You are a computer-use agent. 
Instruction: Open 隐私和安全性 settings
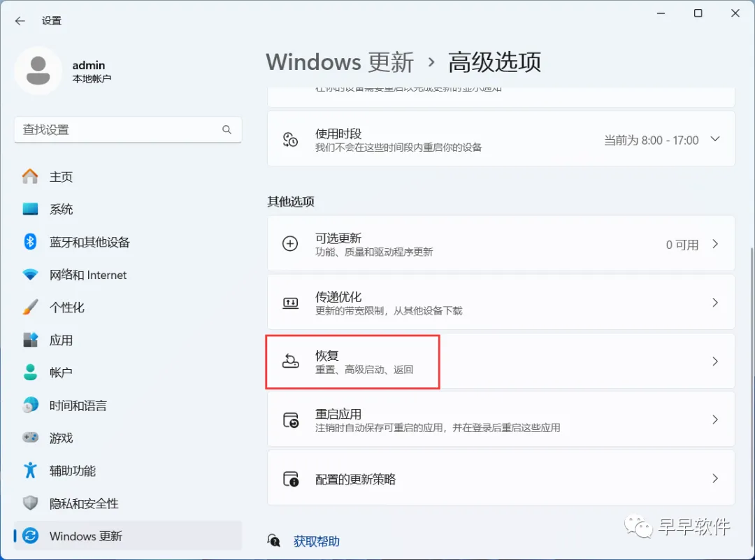128,503
